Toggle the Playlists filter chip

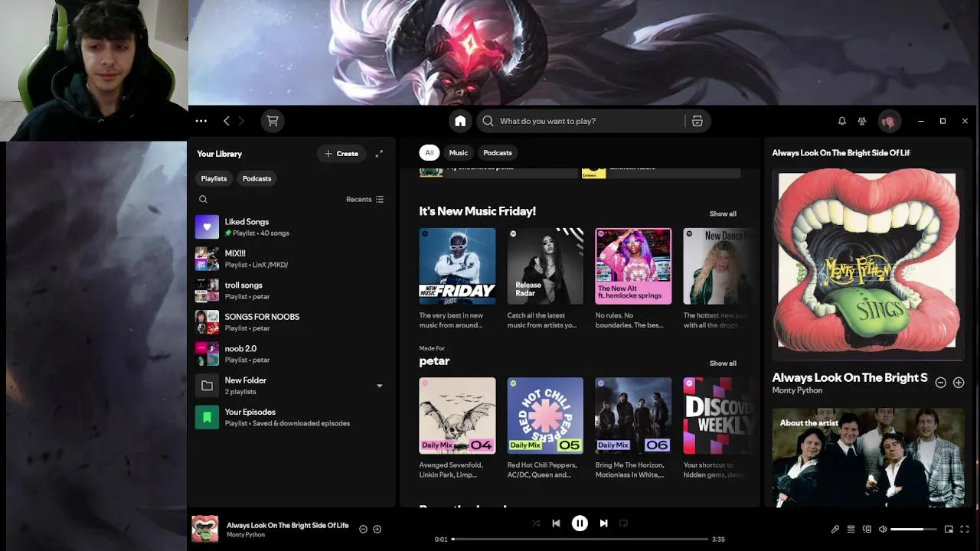pos(214,178)
